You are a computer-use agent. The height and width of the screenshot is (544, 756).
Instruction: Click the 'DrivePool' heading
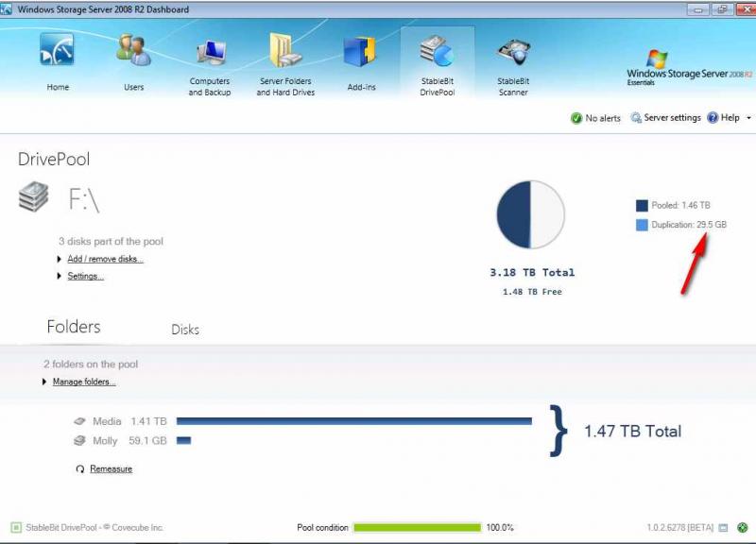54,160
